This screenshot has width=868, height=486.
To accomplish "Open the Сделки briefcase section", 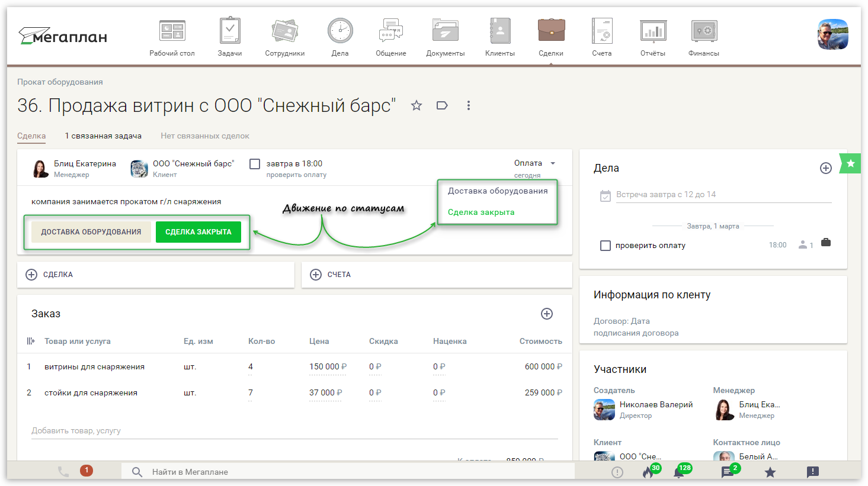I will pos(551,38).
